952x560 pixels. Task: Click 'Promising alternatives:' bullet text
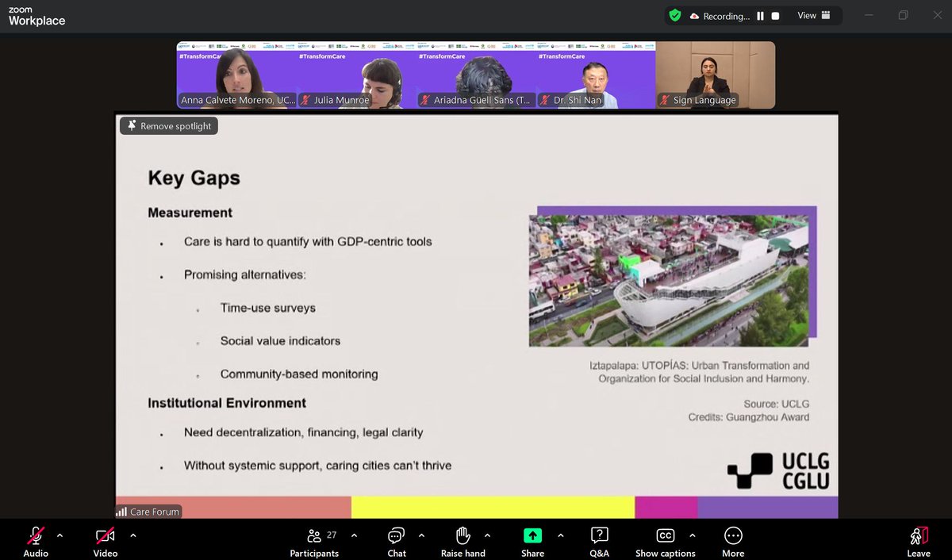coord(245,275)
